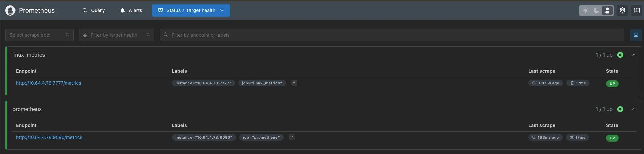Image resolution: width=644 pixels, height=154 pixels.
Task: Open the settings gear icon
Action: point(622,10)
